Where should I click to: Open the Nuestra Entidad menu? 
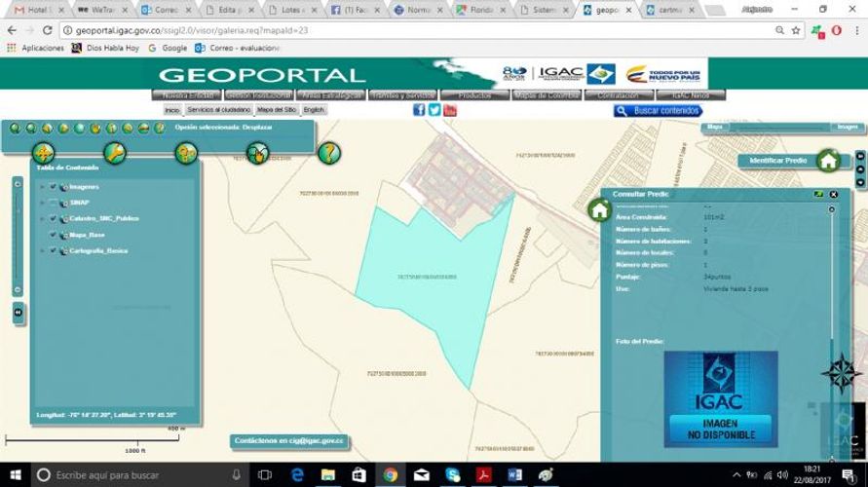click(186, 95)
